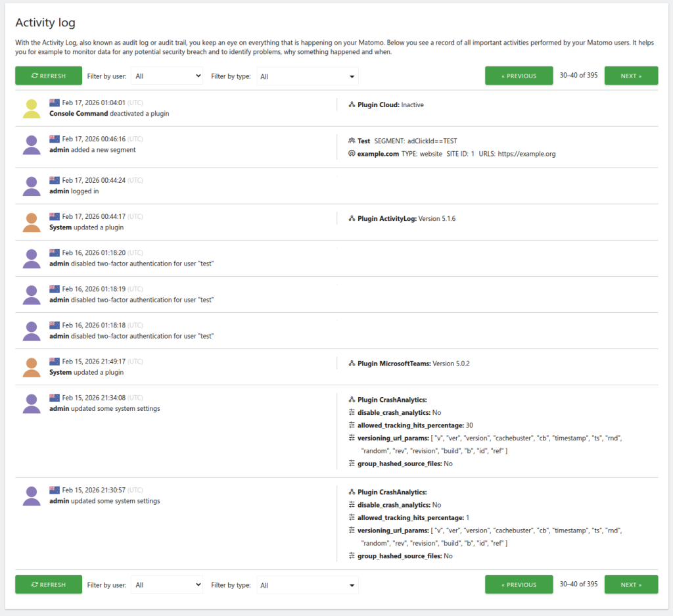Screen dimensions: 673x616
Task: Click the plugin icon beside Plugin MicrosoftTeams
Action: (352, 364)
